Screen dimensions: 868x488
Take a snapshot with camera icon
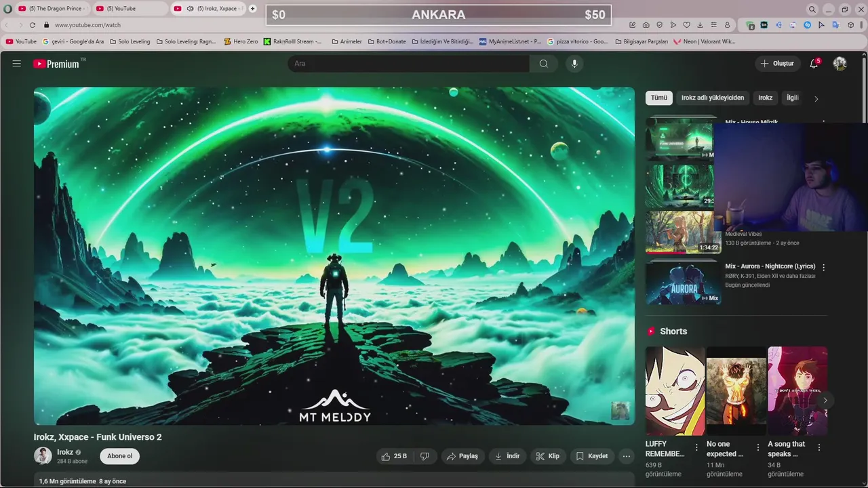point(646,25)
